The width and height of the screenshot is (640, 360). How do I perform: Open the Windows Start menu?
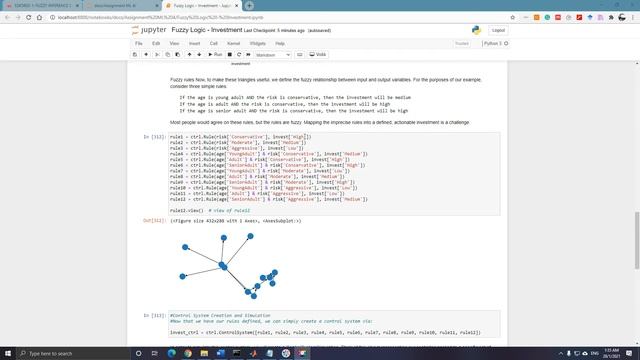tap(8, 353)
